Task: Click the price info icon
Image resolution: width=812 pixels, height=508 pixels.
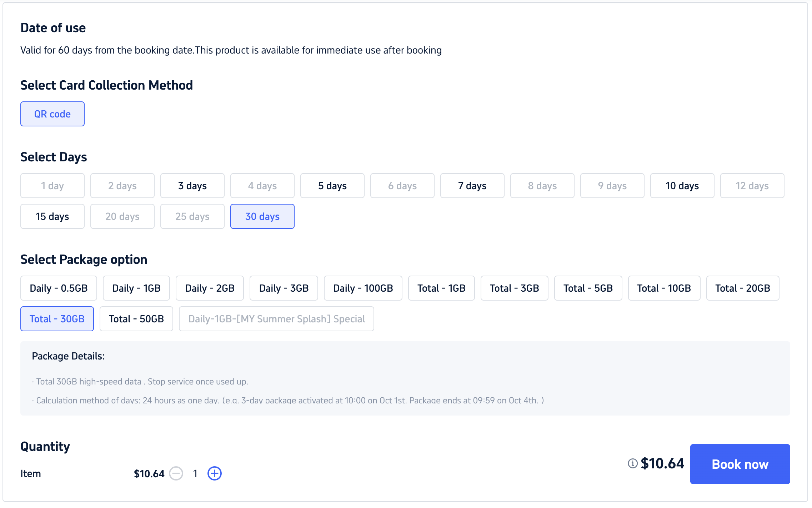Action: tap(632, 463)
